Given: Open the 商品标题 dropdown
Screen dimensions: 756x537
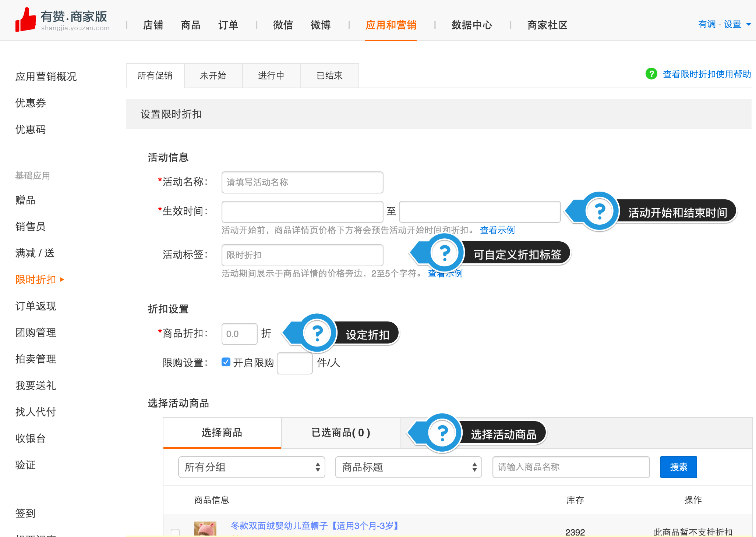Looking at the screenshot, I should 408,467.
